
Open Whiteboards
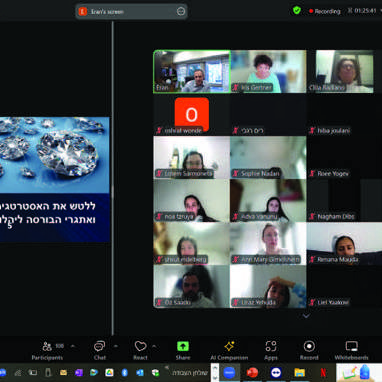coord(351,351)
